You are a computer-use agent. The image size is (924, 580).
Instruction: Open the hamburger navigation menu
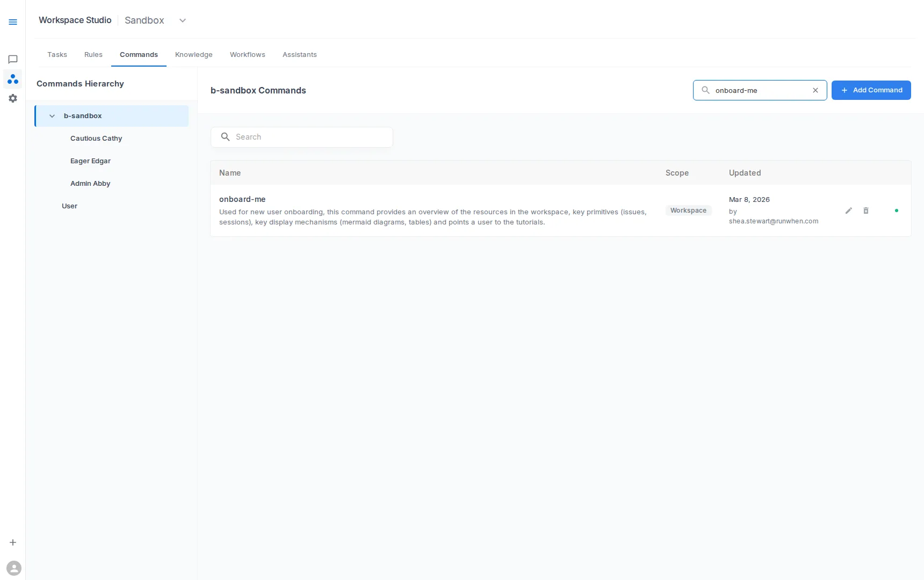tap(13, 21)
